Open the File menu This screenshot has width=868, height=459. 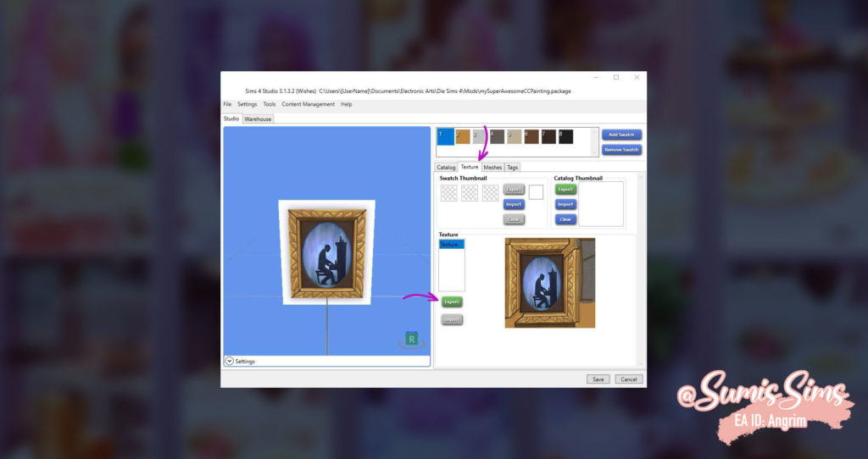point(227,104)
